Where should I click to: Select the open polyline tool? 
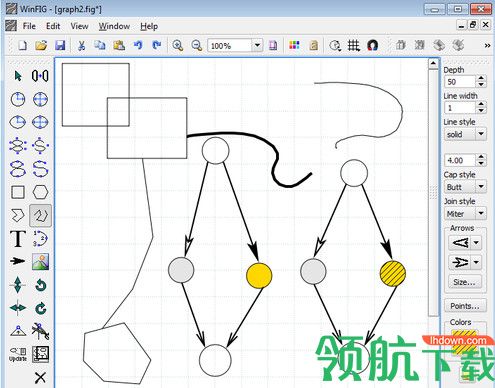tap(40, 215)
